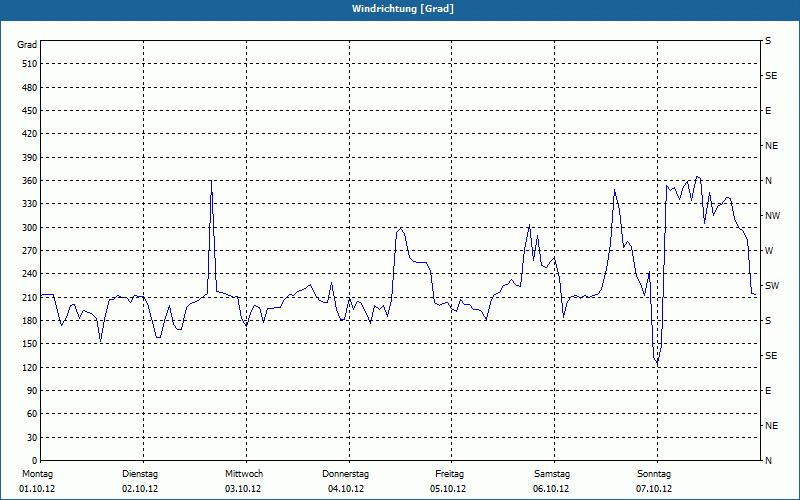Select the date 03.10.12
Image resolution: width=800 pixels, height=500 pixels.
coord(243,489)
